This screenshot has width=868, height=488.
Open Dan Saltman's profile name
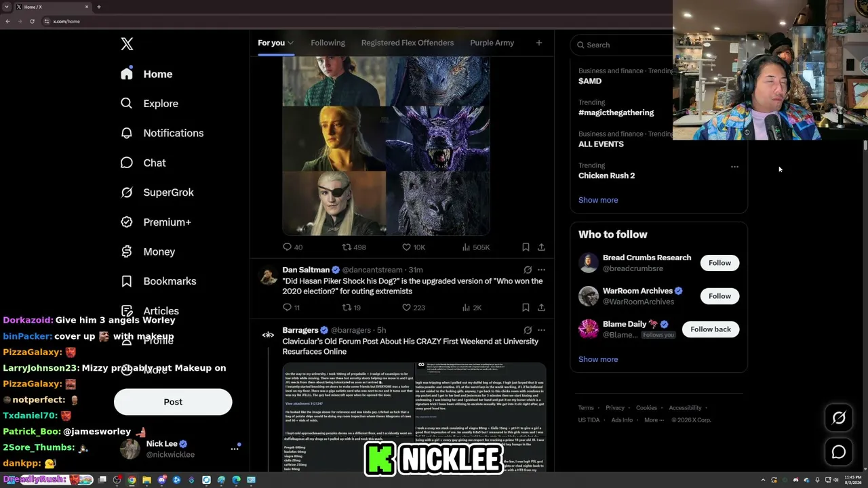tap(306, 270)
